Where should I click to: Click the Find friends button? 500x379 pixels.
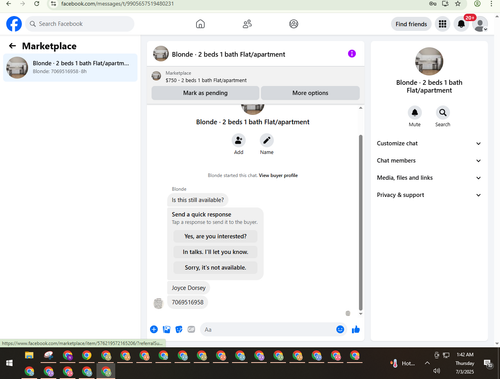[x=411, y=24]
